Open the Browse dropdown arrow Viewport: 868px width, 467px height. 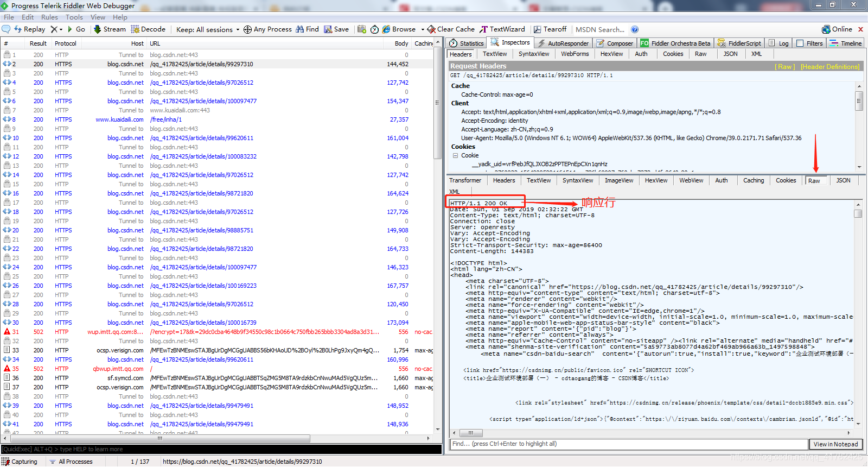click(x=423, y=30)
